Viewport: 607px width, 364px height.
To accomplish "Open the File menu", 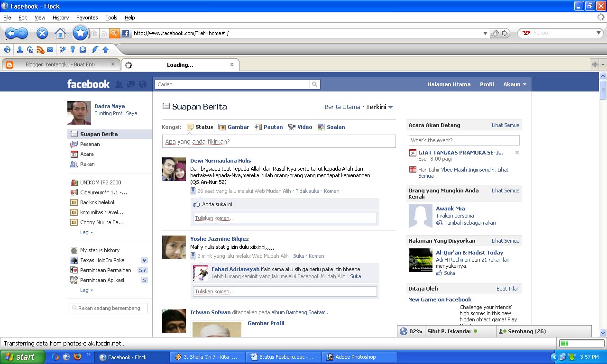I will point(7,18).
